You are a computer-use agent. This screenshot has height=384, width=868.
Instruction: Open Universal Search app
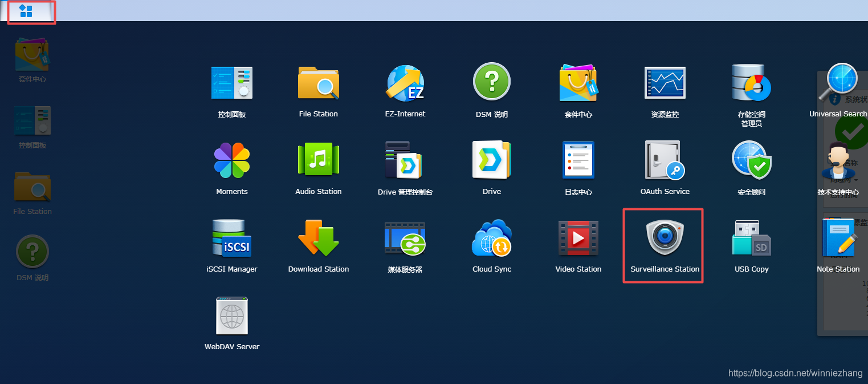click(838, 83)
